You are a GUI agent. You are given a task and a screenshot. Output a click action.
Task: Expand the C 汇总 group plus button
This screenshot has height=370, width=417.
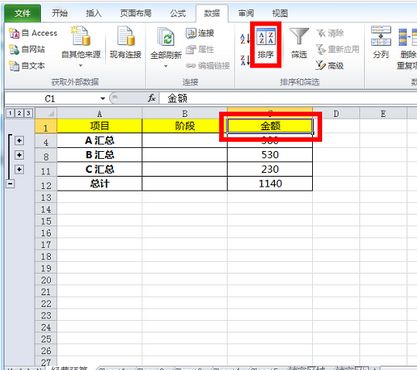(x=19, y=169)
